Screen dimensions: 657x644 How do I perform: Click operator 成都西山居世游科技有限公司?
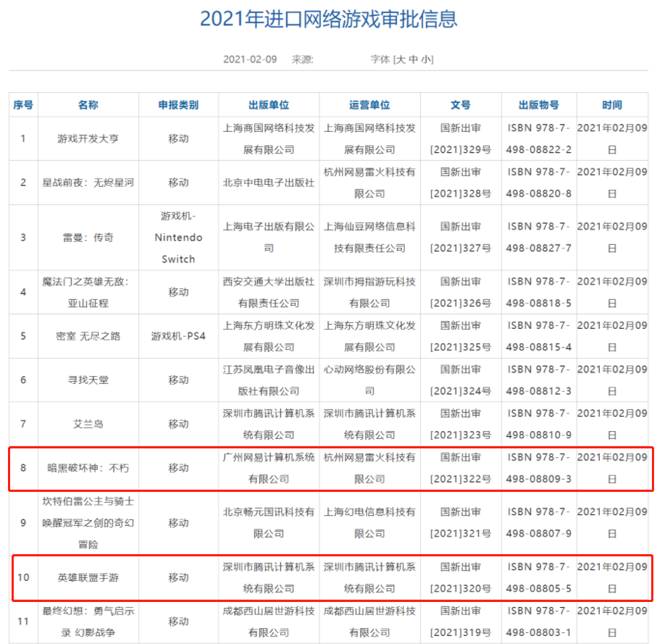pyautogui.click(x=369, y=622)
